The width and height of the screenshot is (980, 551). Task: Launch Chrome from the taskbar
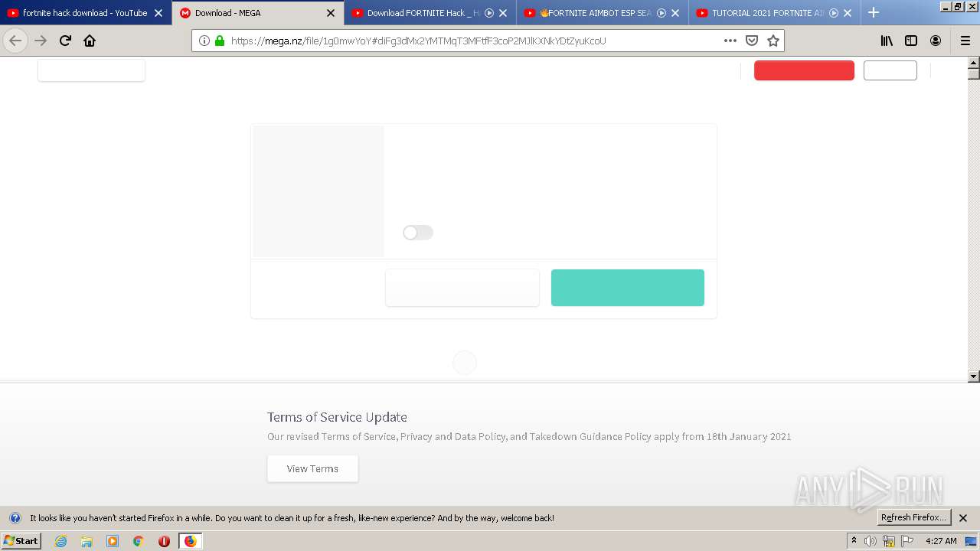(139, 541)
